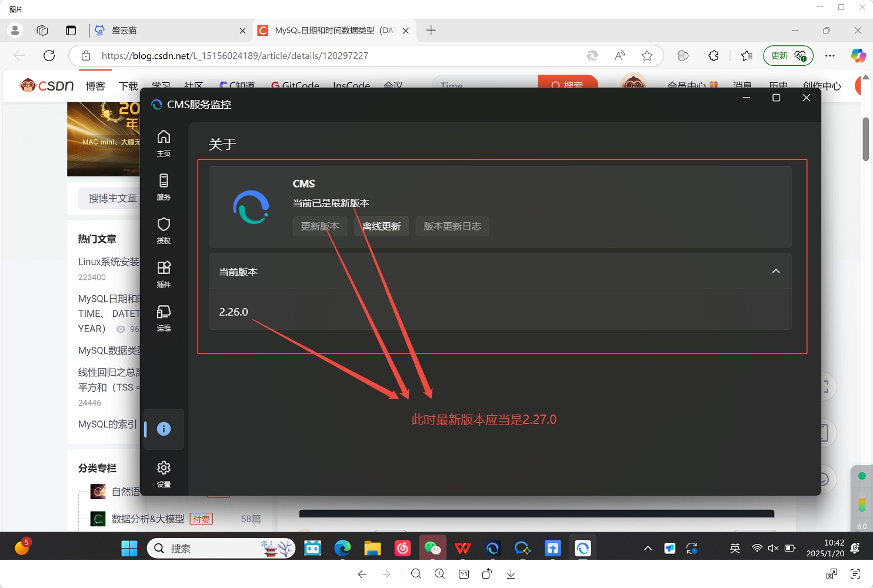Open the 插件 plugins section in CMS
This screenshot has height=588, width=873.
[x=164, y=274]
